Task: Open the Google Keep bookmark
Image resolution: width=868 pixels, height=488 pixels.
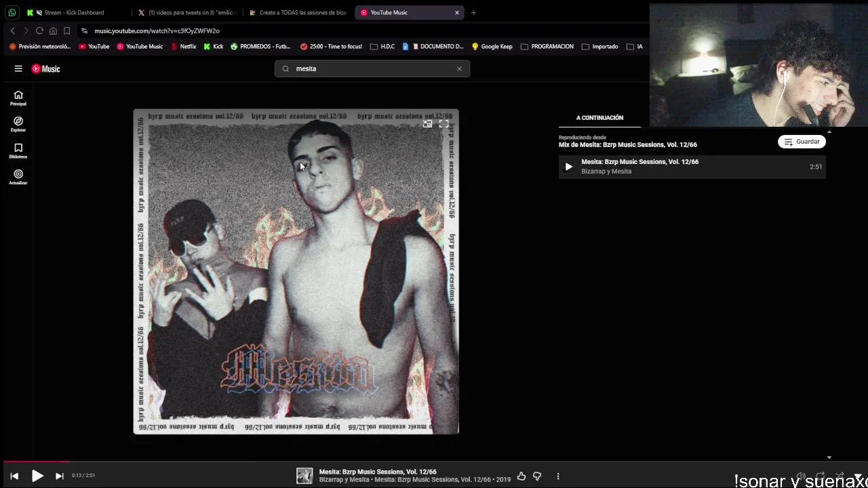Action: [x=492, y=47]
